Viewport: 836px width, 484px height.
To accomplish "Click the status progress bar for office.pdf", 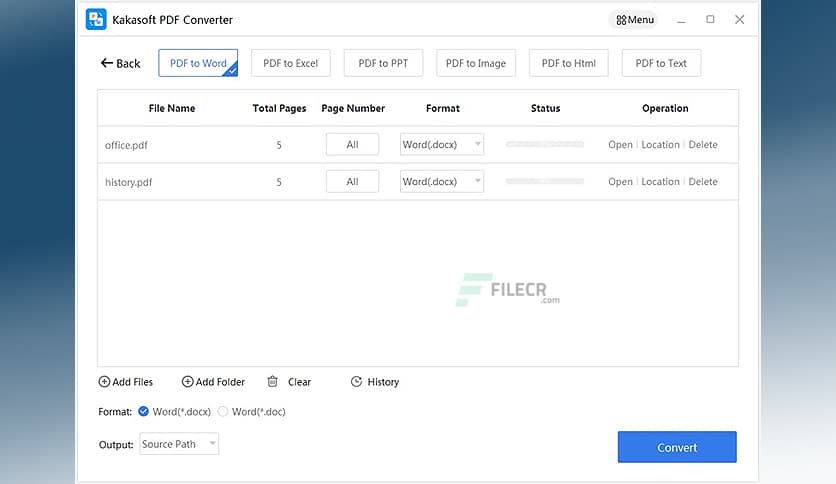I will click(x=545, y=144).
